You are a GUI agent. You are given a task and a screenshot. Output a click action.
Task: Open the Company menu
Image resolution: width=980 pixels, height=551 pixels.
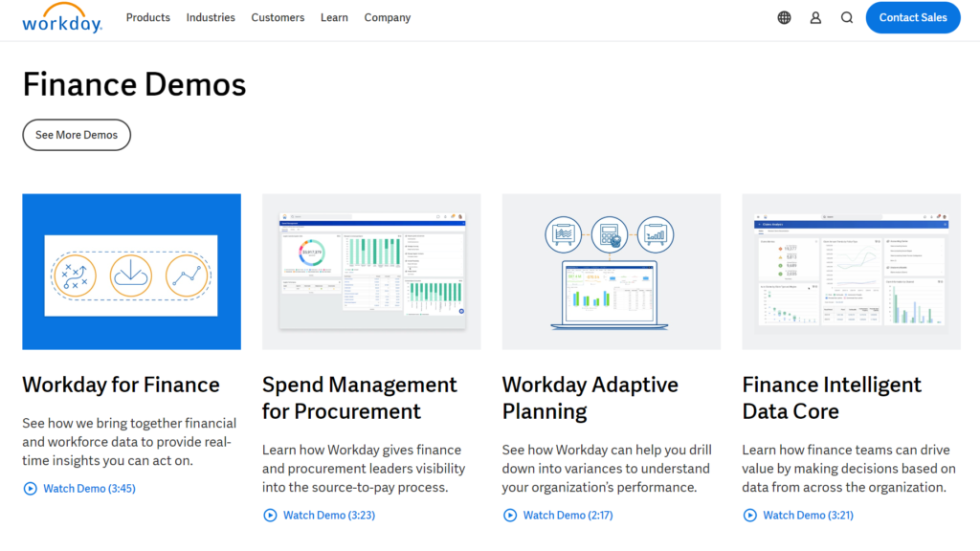point(388,17)
